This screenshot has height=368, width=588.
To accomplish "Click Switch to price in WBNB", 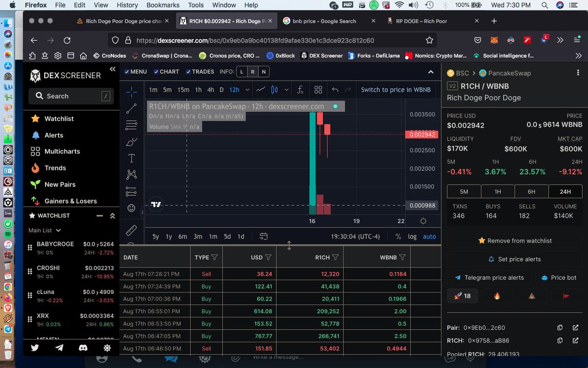I will tap(396, 90).
